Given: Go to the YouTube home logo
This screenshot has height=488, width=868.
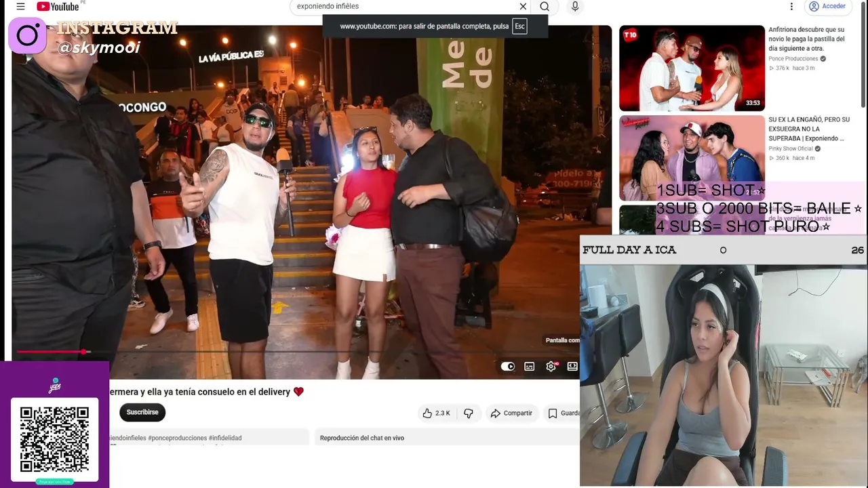Looking at the screenshot, I should tap(58, 7).
